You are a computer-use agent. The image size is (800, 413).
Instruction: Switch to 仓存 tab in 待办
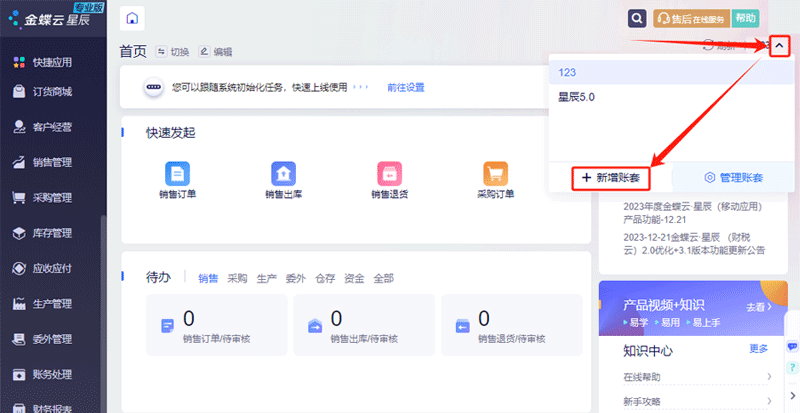325,278
